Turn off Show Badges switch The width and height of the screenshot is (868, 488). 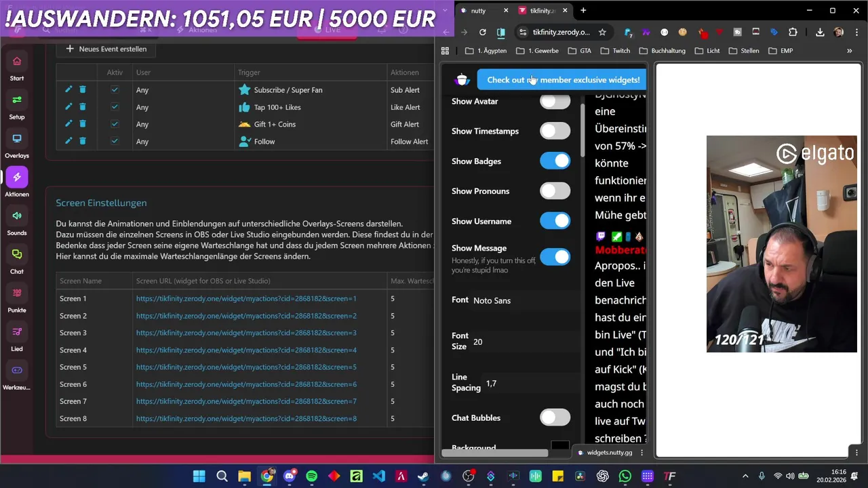555,161
